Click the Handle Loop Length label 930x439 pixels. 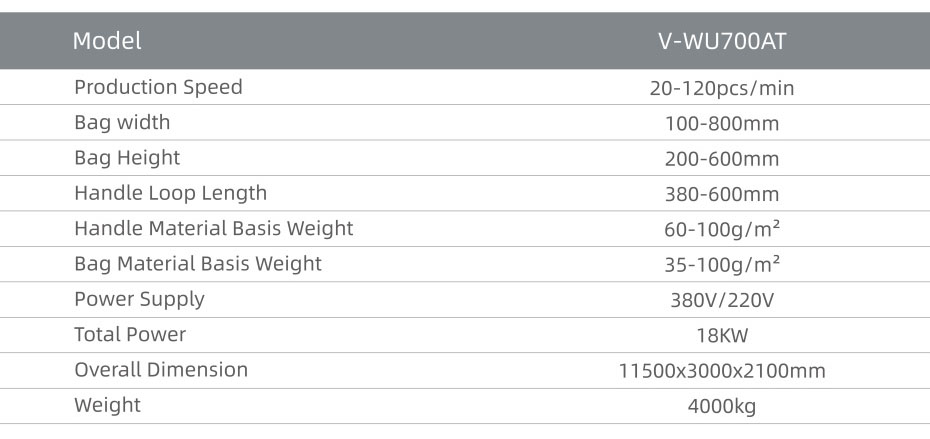click(171, 193)
